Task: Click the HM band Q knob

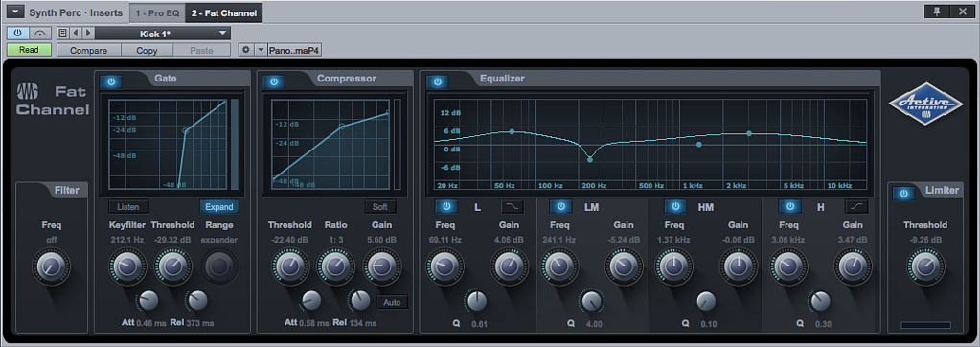Action: click(x=706, y=301)
